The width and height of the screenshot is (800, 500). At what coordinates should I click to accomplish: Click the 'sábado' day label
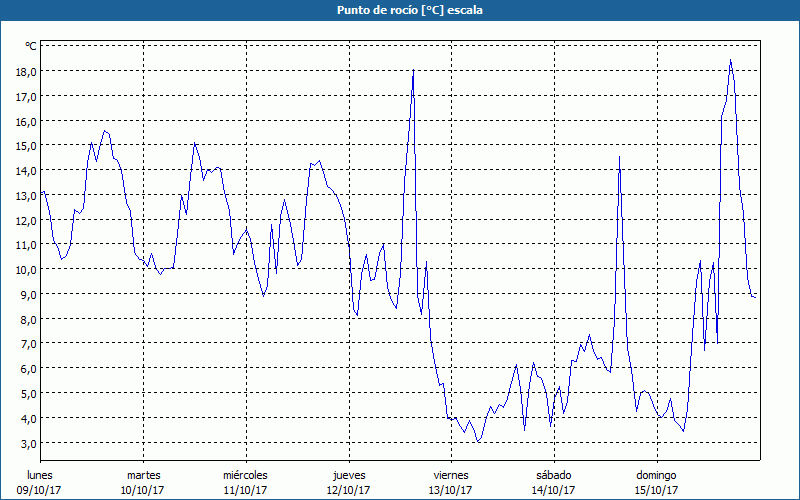[x=553, y=474]
